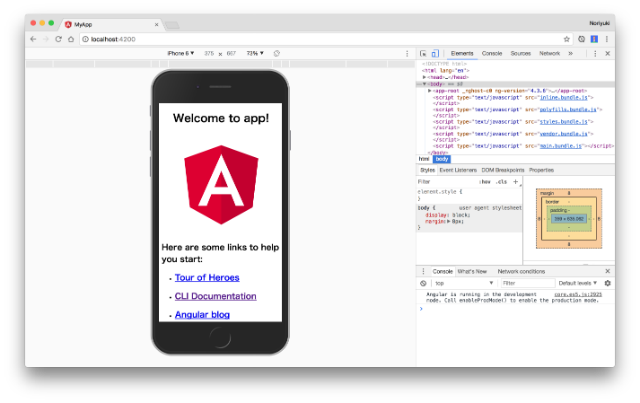Image resolution: width=640 pixels, height=403 pixels.
Task: Open the DOM Breakpoints sub-tab
Action: click(503, 170)
